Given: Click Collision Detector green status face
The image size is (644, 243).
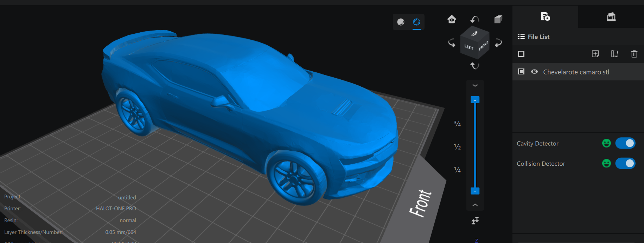Looking at the screenshot, I should 606,163.
